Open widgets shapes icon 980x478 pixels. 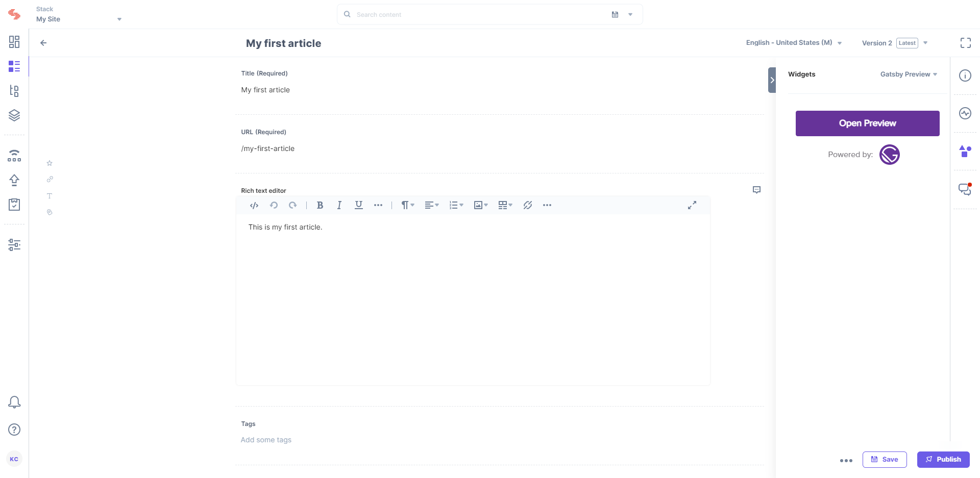965,151
